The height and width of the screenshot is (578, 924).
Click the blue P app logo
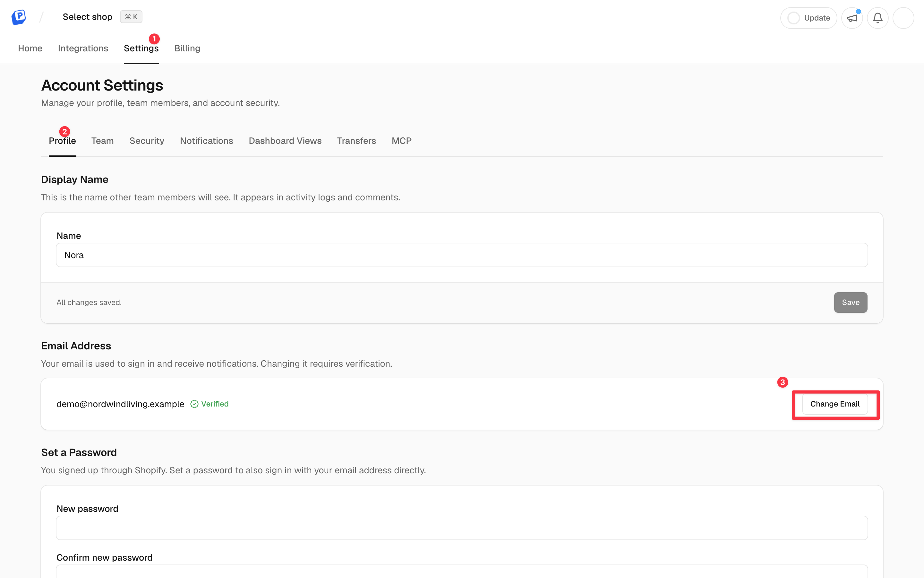pyautogui.click(x=18, y=17)
